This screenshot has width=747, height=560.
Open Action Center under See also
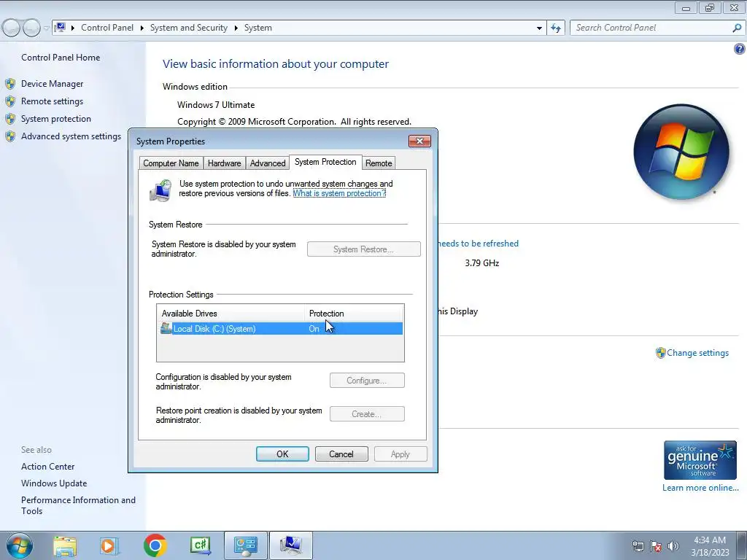tap(47, 467)
